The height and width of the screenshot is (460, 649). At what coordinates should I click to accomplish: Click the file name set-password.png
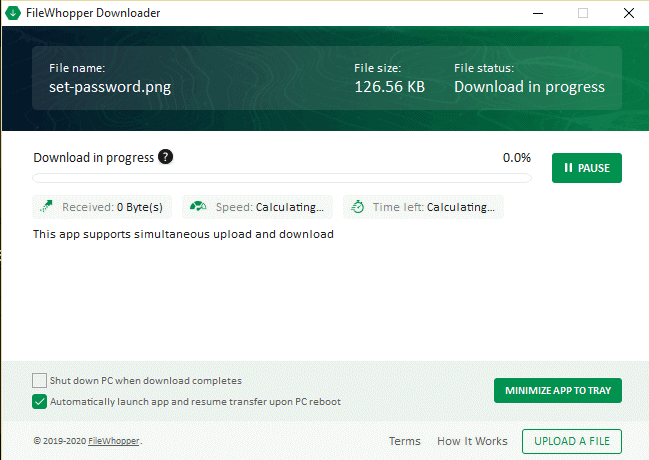(110, 87)
